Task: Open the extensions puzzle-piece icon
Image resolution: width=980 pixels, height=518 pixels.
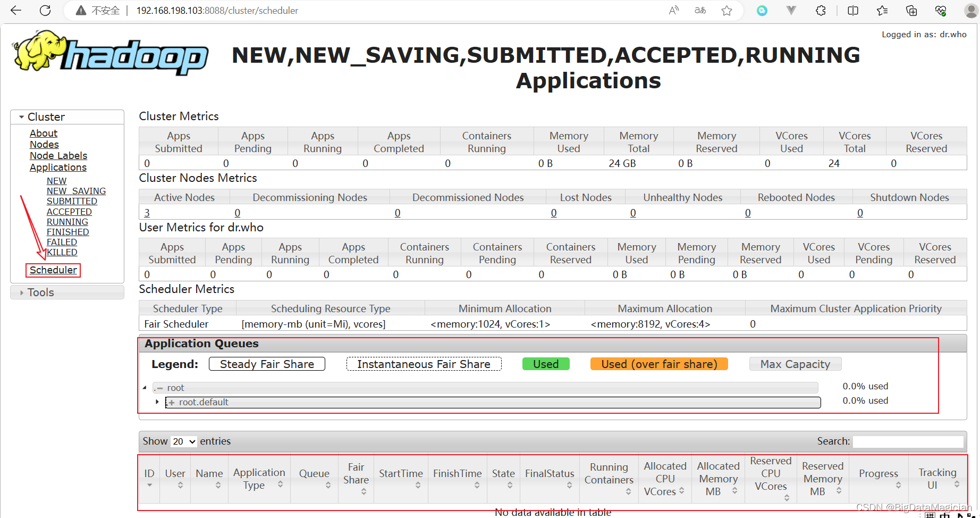Action: (x=821, y=11)
